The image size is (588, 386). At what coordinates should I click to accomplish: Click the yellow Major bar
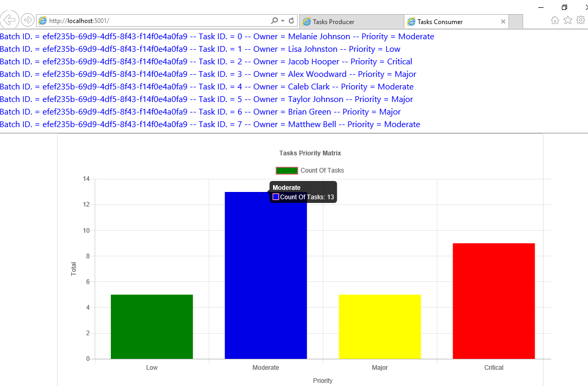380,326
